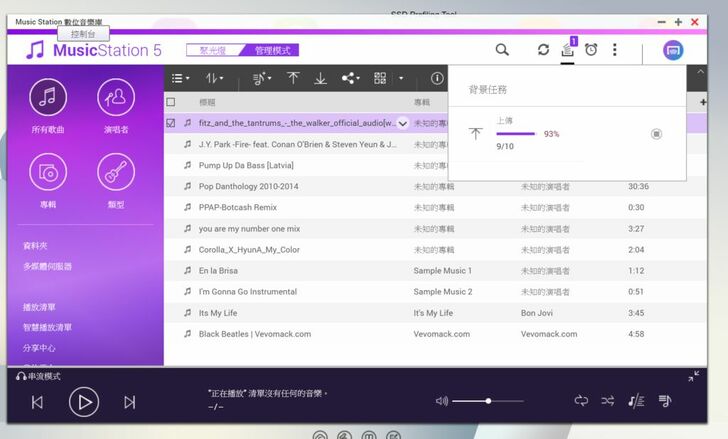Toggle shuffle playback icon
This screenshot has height=439, width=728.
pos(607,401)
